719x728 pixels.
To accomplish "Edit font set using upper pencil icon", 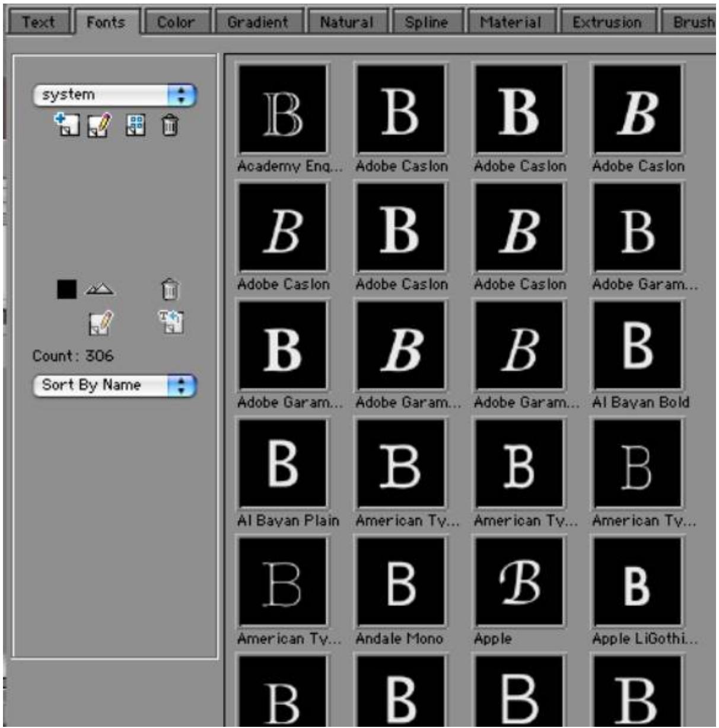I will [x=99, y=126].
